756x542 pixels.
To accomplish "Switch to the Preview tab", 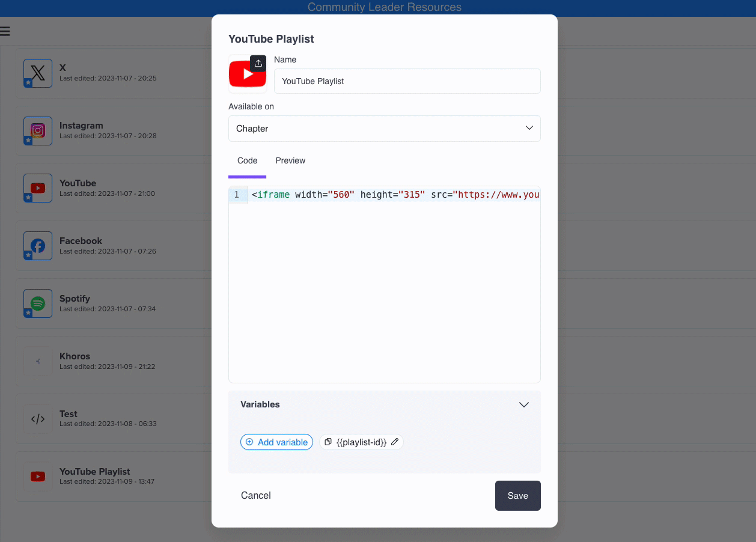I will (x=290, y=160).
